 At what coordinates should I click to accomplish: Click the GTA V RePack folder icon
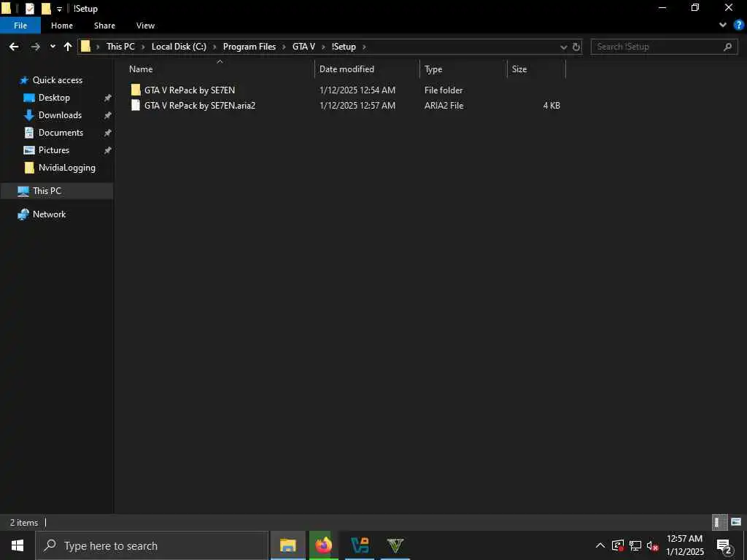pos(136,90)
